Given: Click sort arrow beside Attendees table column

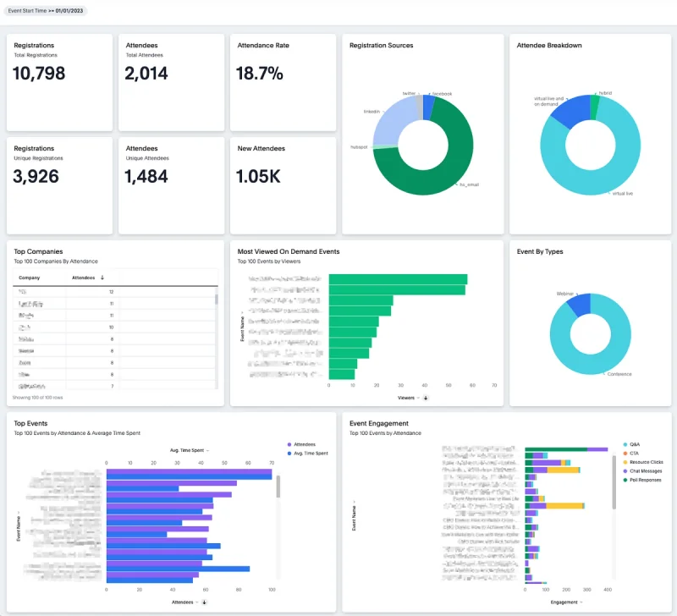Looking at the screenshot, I should pyautogui.click(x=102, y=278).
